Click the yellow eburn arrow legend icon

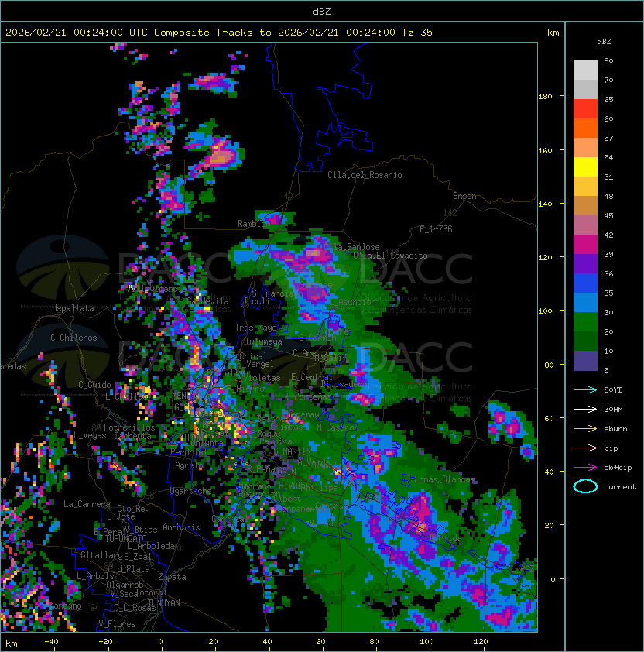pyautogui.click(x=585, y=429)
